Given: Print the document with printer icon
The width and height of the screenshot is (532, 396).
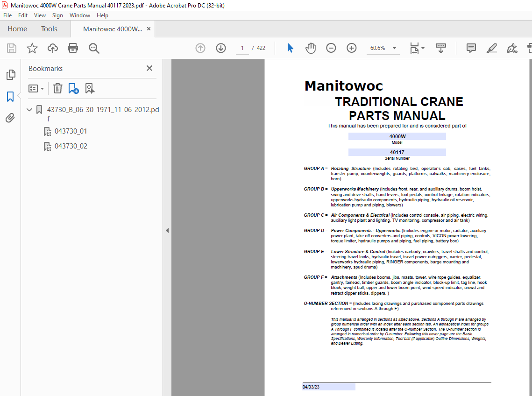Looking at the screenshot, I should [73, 48].
